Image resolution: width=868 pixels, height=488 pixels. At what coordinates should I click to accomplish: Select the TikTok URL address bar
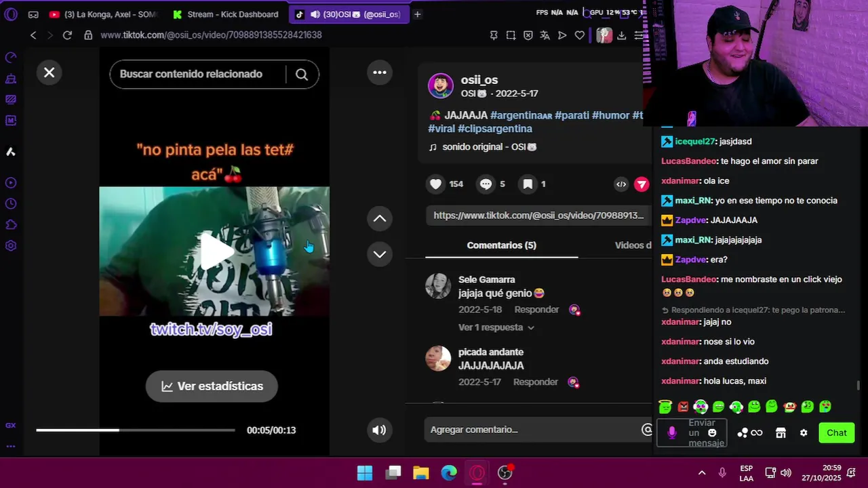pyautogui.click(x=211, y=35)
